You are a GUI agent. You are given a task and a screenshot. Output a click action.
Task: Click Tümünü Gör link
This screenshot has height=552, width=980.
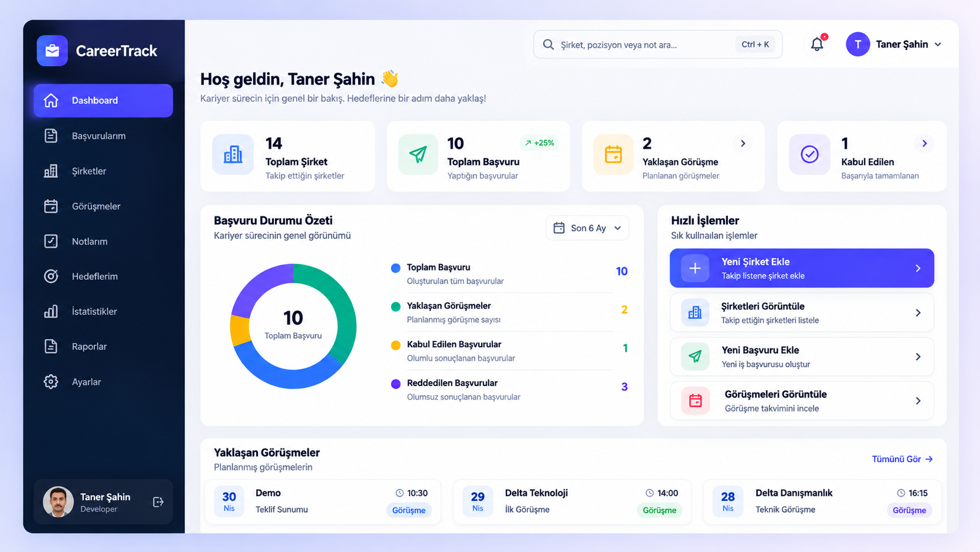(902, 459)
